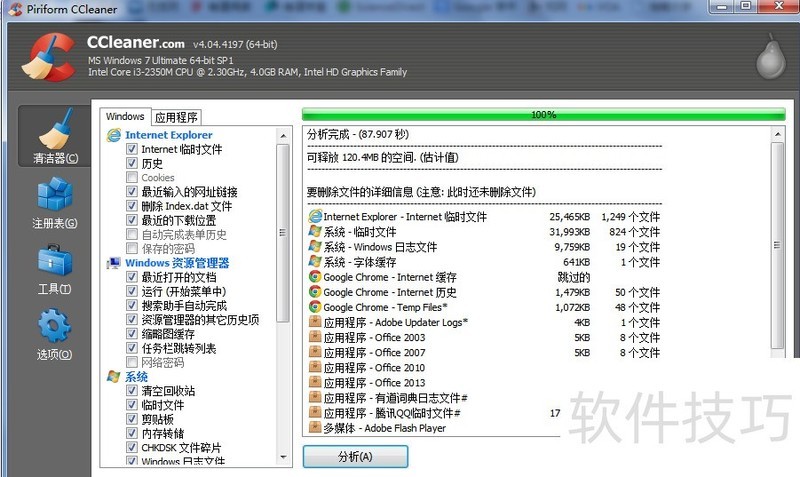This screenshot has width=800, height=477.
Task: Click the cleaner list scrollbar thumb
Action: pyautogui.click(x=283, y=233)
